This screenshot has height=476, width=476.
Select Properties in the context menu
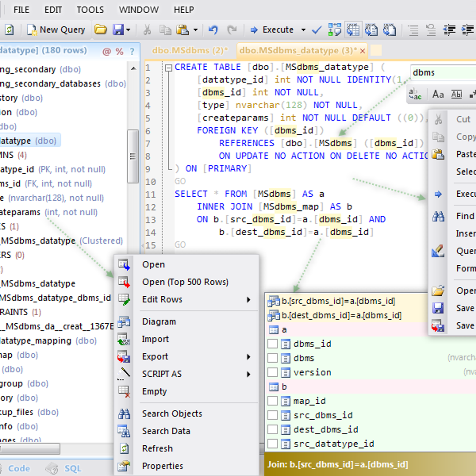coord(187,466)
